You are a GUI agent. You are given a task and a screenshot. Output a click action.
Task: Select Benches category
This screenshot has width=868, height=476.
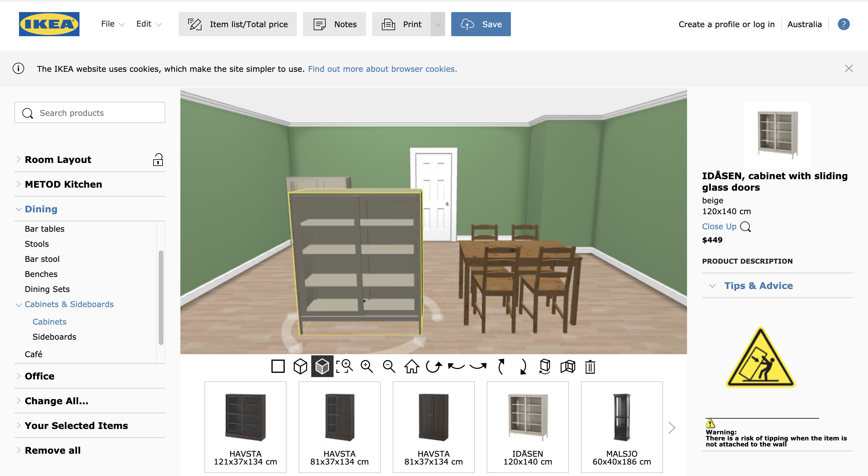(x=41, y=274)
